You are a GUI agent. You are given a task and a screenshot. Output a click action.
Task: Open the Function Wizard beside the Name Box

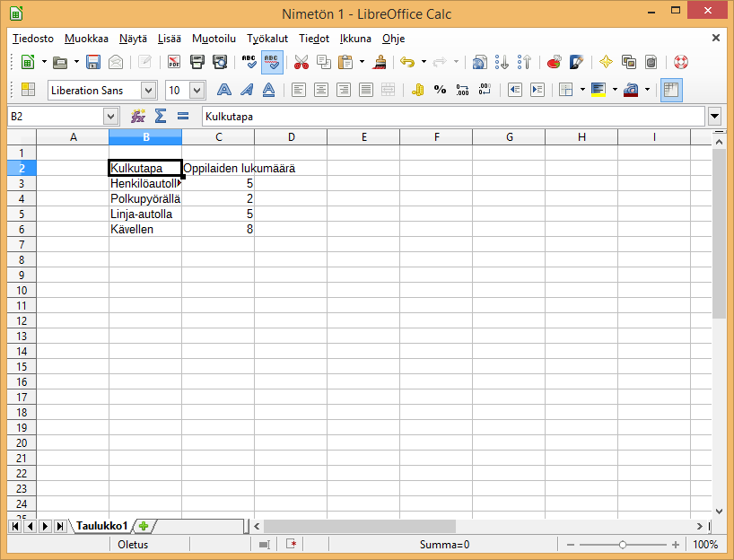click(138, 116)
